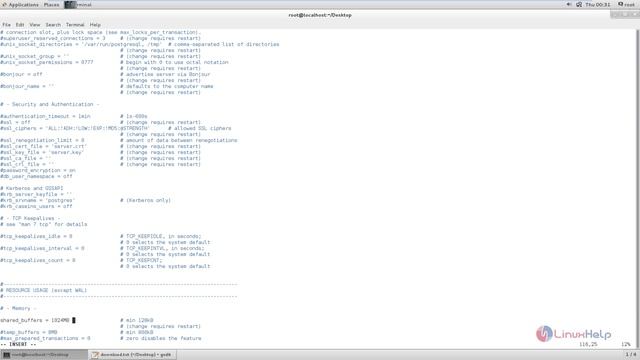The height and width of the screenshot is (360, 640).
Task: Click the #authentication_timeout = 1min line
Action: click(45, 116)
